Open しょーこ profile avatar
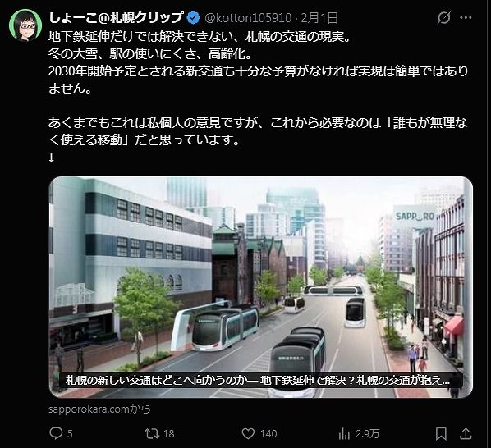The image size is (491, 448). coord(25,25)
